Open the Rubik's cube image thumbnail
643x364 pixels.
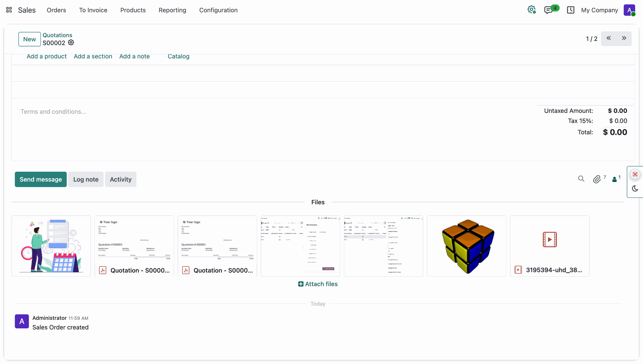pyautogui.click(x=467, y=246)
